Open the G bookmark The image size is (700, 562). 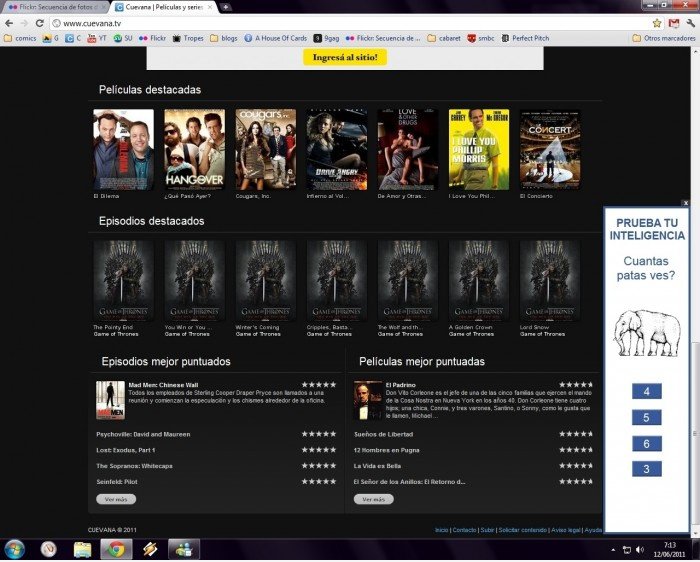click(51, 38)
